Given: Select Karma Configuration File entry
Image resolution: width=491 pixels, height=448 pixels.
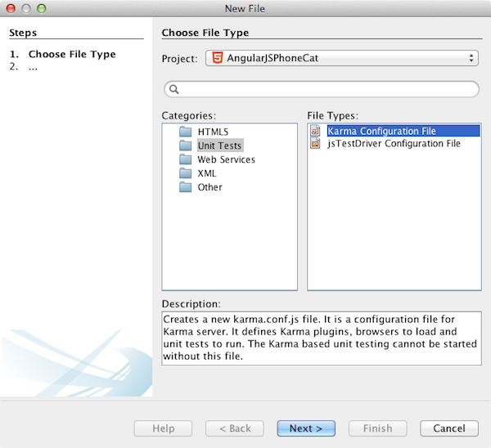Looking at the screenshot, I should [381, 131].
